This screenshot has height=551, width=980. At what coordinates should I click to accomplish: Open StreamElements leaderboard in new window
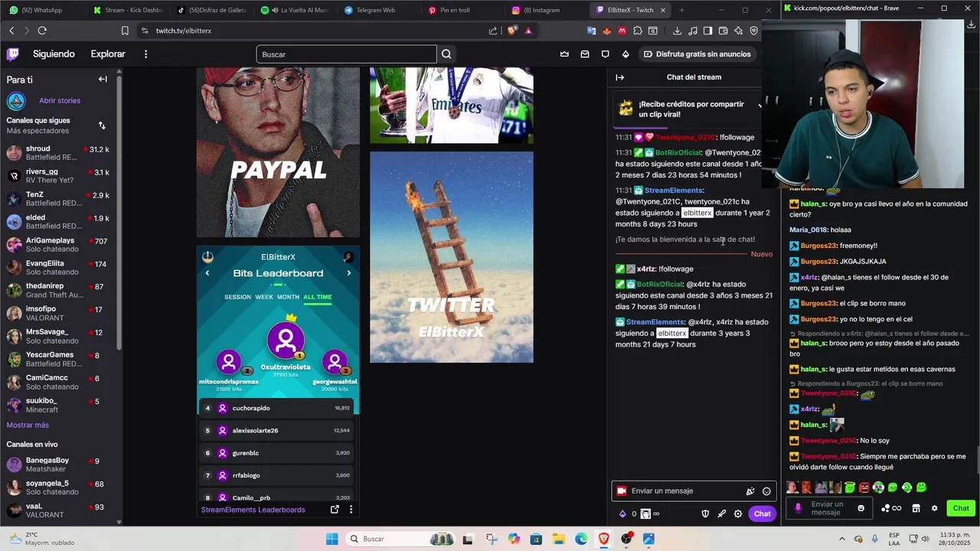pyautogui.click(x=335, y=510)
